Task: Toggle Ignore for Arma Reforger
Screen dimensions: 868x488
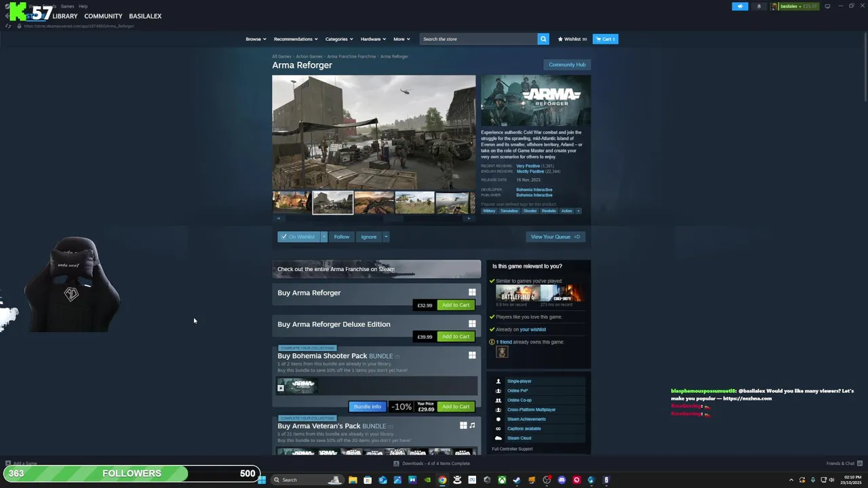Action: pos(368,237)
